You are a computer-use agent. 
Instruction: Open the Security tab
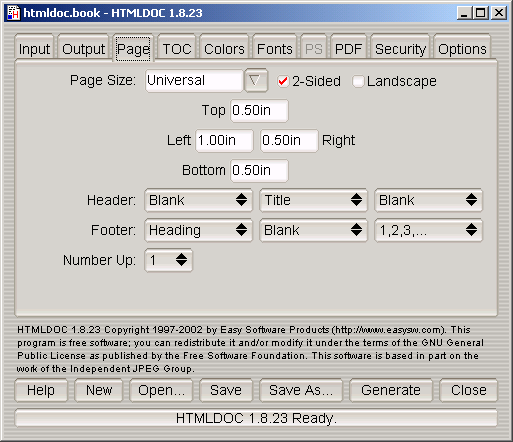[400, 49]
